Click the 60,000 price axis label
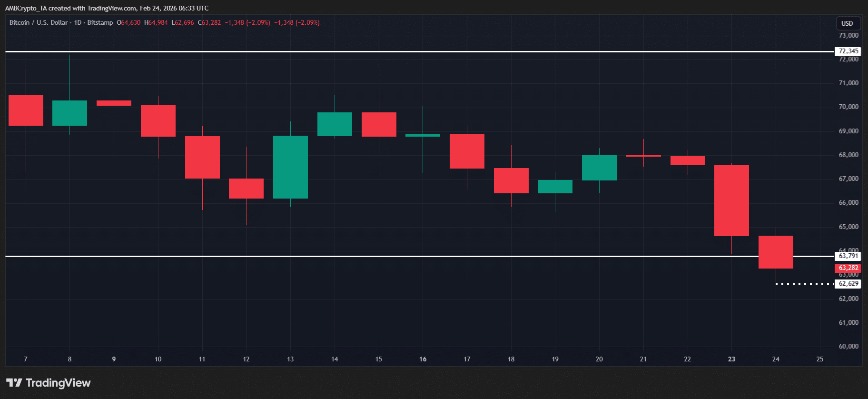The height and width of the screenshot is (399, 868). point(848,346)
